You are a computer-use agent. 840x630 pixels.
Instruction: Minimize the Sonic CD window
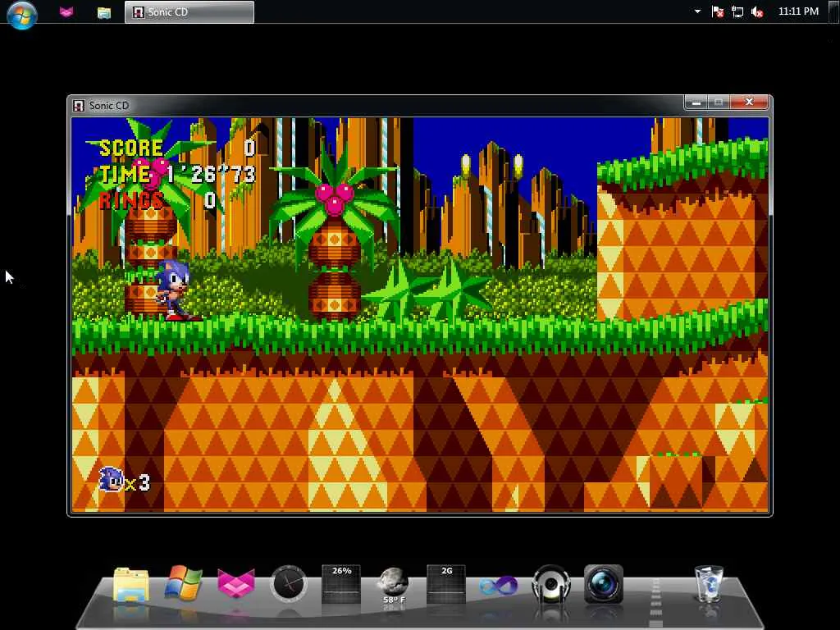pyautogui.click(x=696, y=103)
